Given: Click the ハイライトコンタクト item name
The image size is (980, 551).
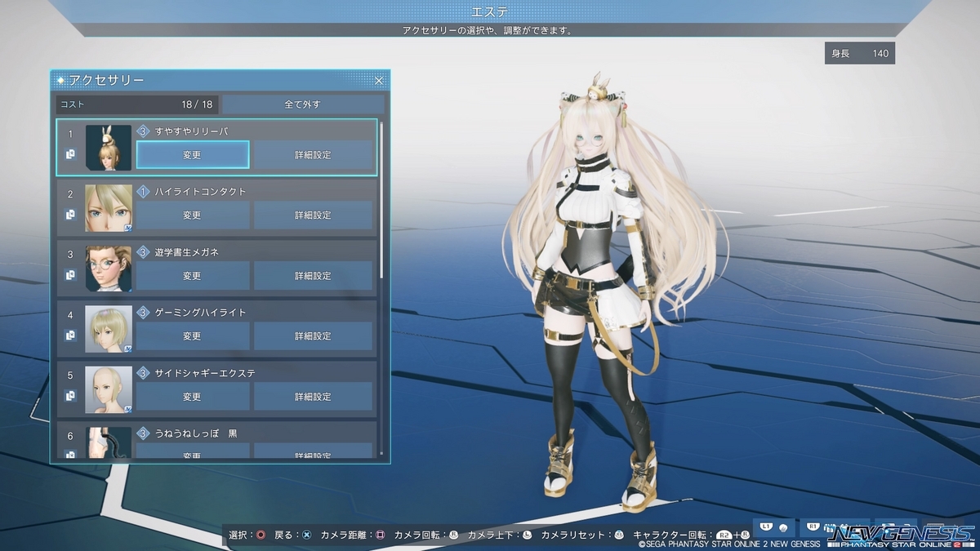Looking at the screenshot, I should (x=201, y=191).
